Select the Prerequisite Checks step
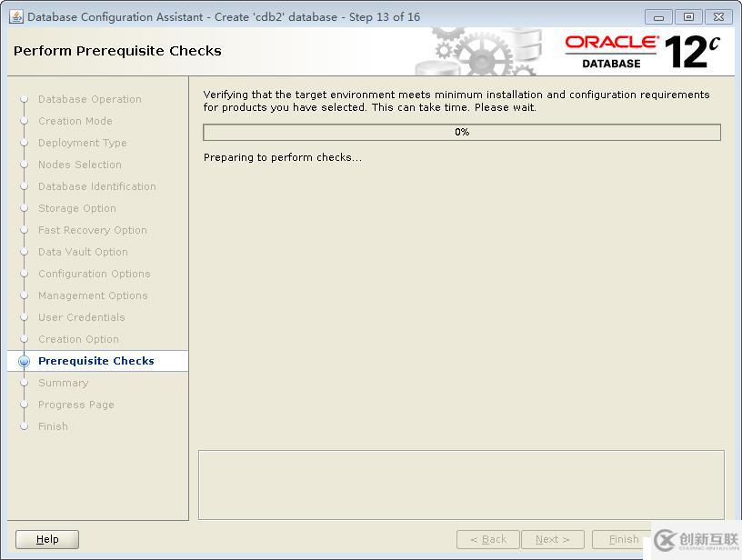Image resolution: width=742 pixels, height=560 pixels. [96, 361]
